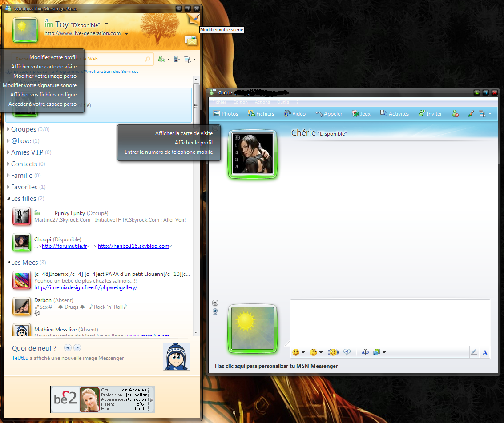Start a Vidéo call in chat window
Image resolution: width=504 pixels, height=423 pixels.
tap(295, 114)
